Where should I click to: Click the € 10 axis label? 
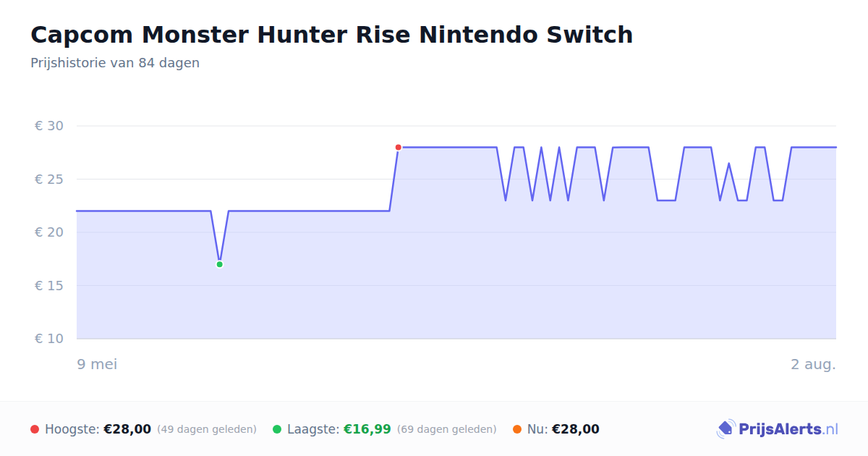tap(49, 339)
